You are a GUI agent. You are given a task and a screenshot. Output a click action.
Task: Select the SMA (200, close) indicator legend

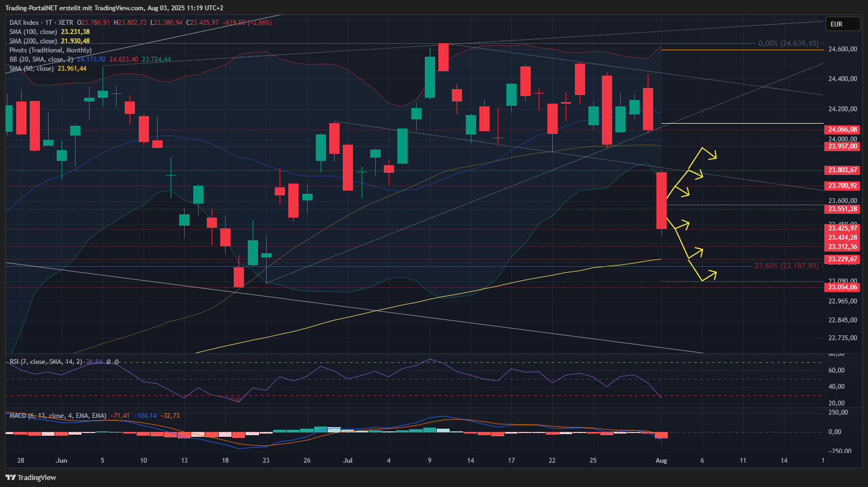(x=33, y=41)
